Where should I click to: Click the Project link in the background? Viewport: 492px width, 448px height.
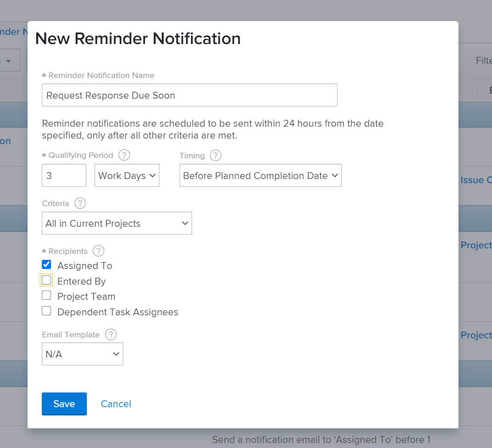[x=476, y=245]
